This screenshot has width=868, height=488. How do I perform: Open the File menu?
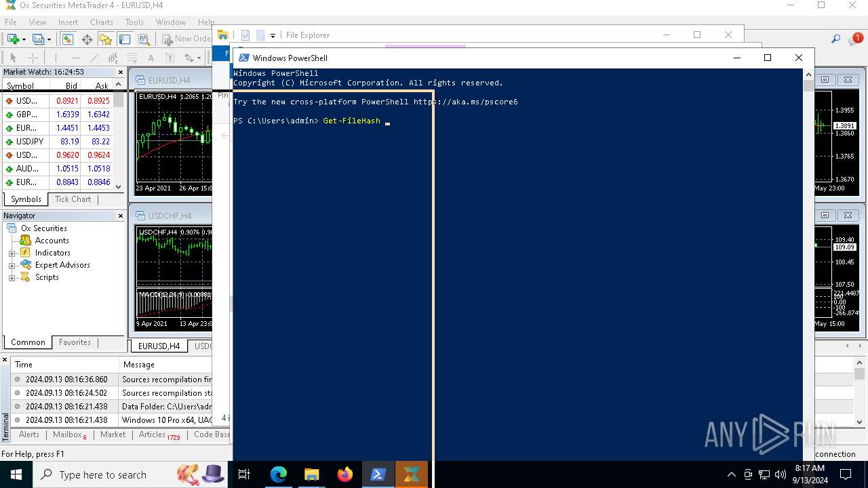[x=11, y=22]
